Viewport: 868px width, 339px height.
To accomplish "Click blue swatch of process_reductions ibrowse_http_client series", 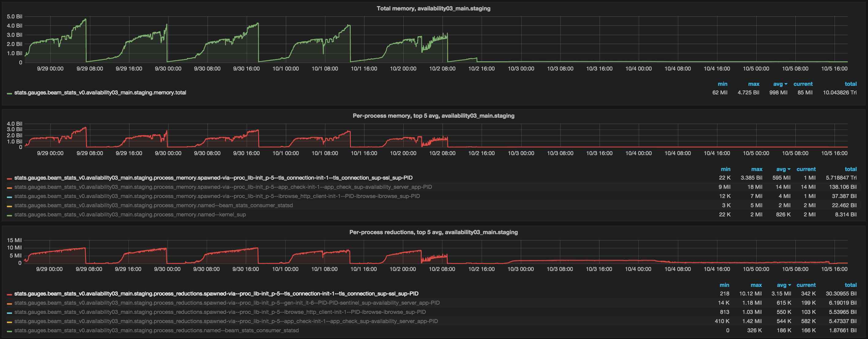I will 9,313.
